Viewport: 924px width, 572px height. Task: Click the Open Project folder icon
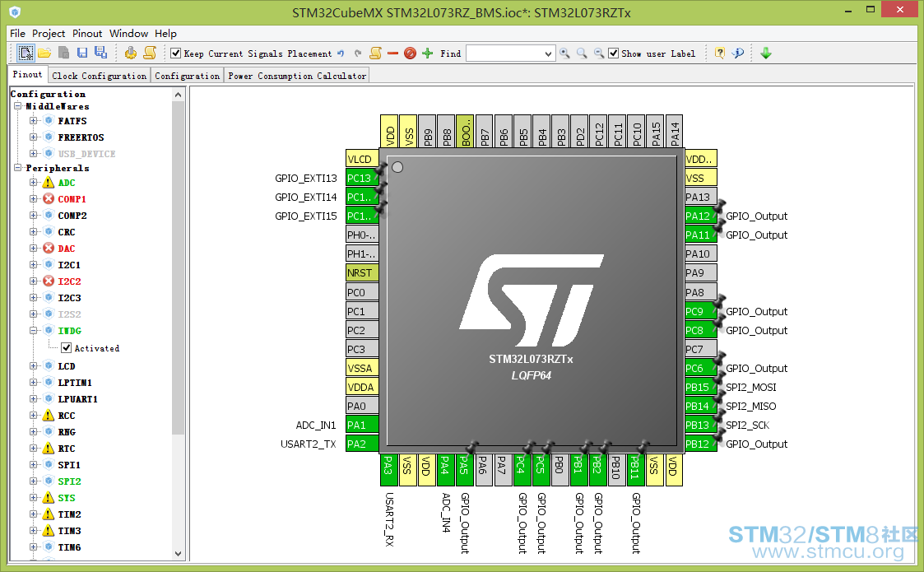coord(44,53)
